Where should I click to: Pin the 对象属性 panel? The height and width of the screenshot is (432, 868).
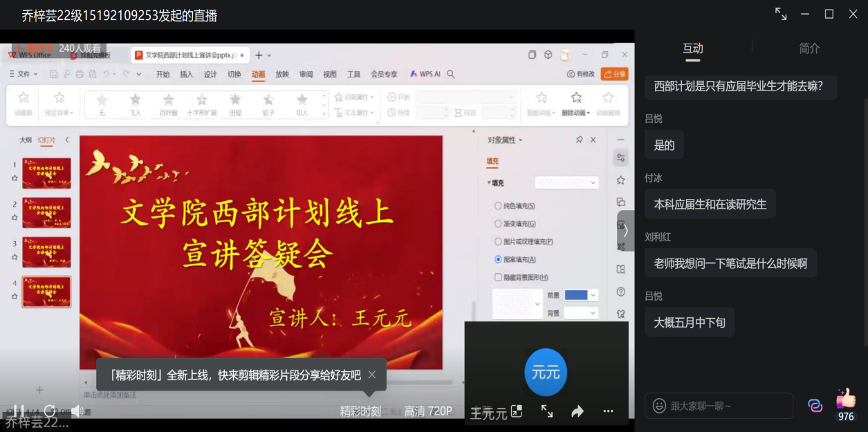(x=579, y=140)
